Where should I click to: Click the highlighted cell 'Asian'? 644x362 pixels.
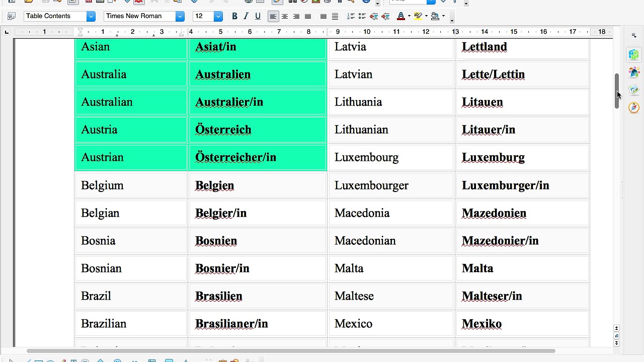(131, 49)
